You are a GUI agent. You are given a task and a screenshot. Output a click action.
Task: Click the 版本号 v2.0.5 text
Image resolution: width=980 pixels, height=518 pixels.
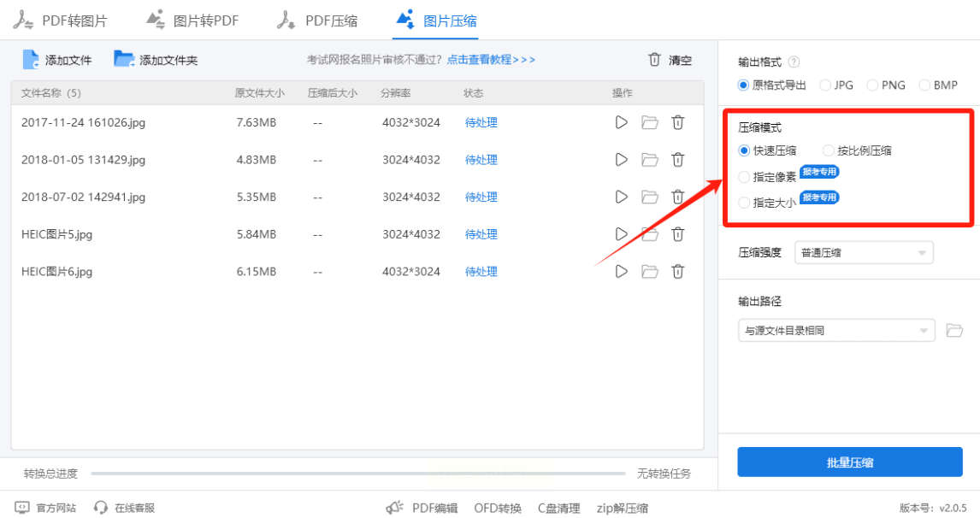coord(933,508)
